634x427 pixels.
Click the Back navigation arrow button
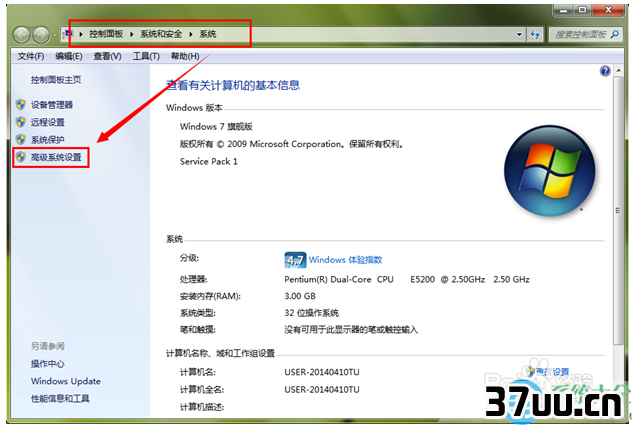tap(21, 35)
